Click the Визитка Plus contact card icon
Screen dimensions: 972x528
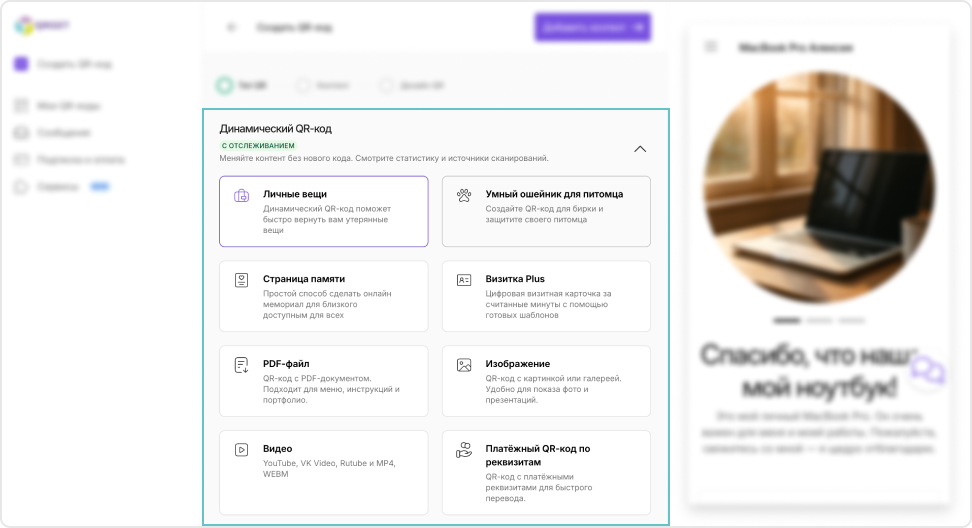click(x=464, y=280)
